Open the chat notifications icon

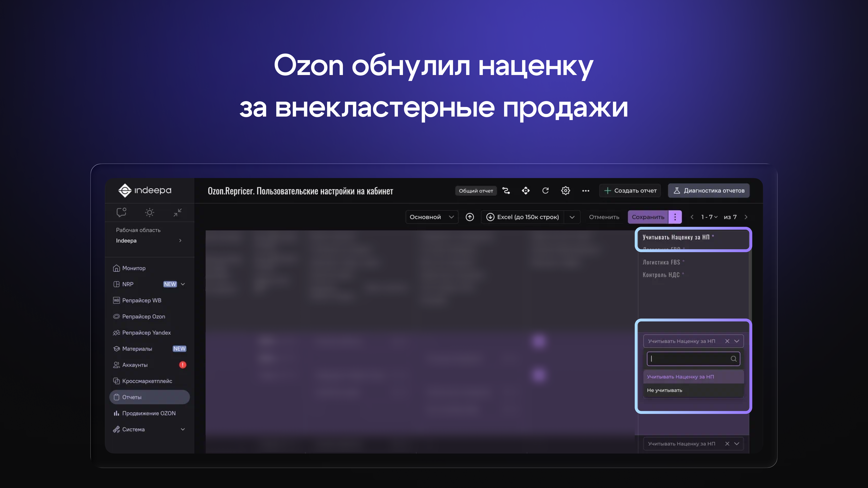point(121,212)
